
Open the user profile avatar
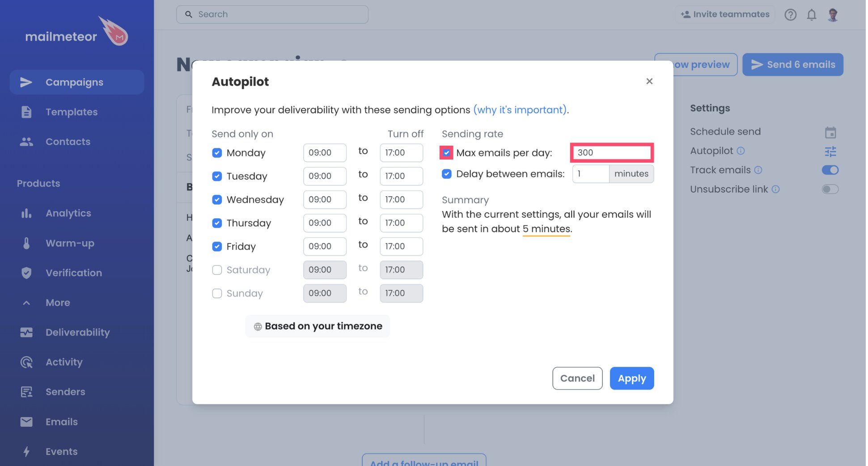tap(833, 15)
